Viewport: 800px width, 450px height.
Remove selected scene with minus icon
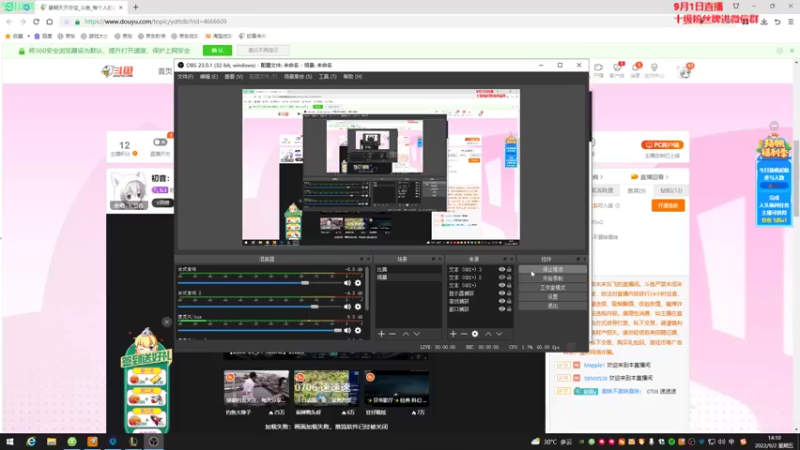tap(392, 334)
